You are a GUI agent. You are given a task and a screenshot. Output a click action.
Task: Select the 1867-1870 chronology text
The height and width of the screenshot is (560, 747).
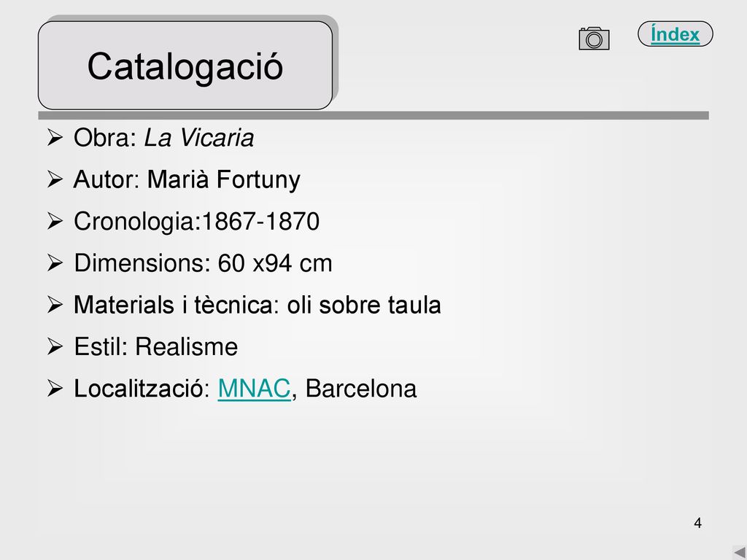[260, 222]
